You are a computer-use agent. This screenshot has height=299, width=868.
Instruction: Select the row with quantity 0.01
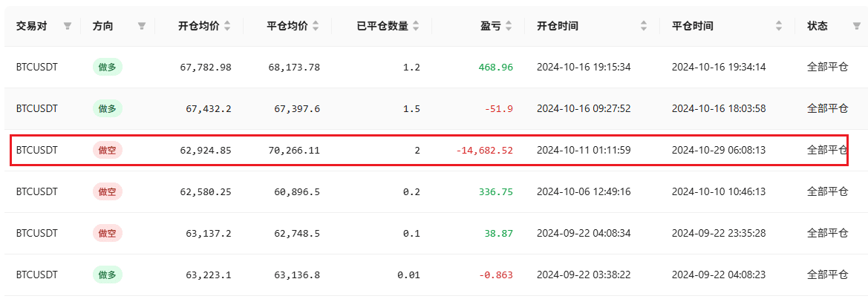coord(434,275)
